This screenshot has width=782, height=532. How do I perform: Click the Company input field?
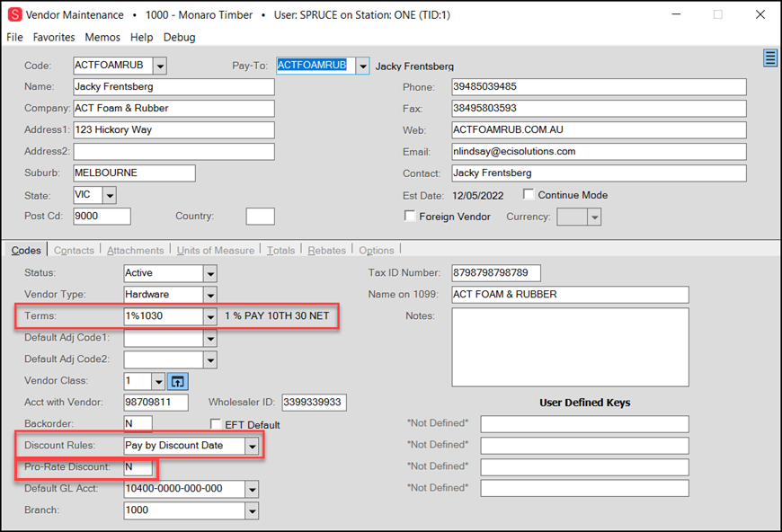[173, 108]
